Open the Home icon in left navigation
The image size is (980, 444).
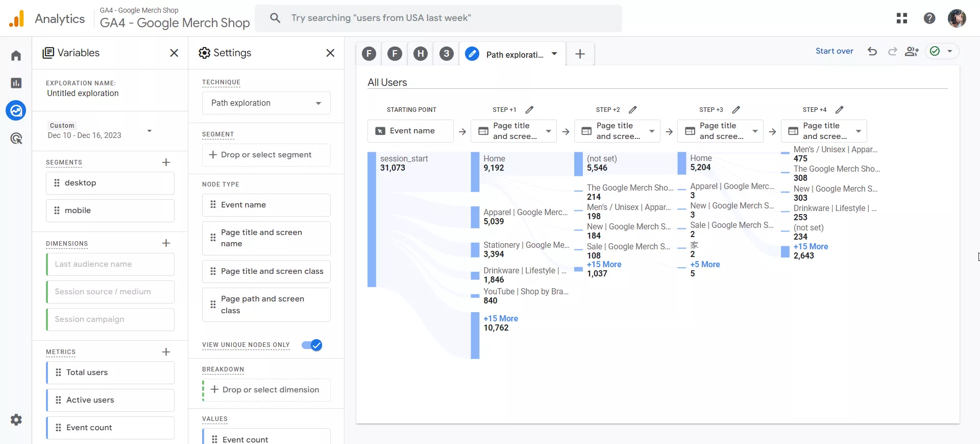tap(16, 55)
